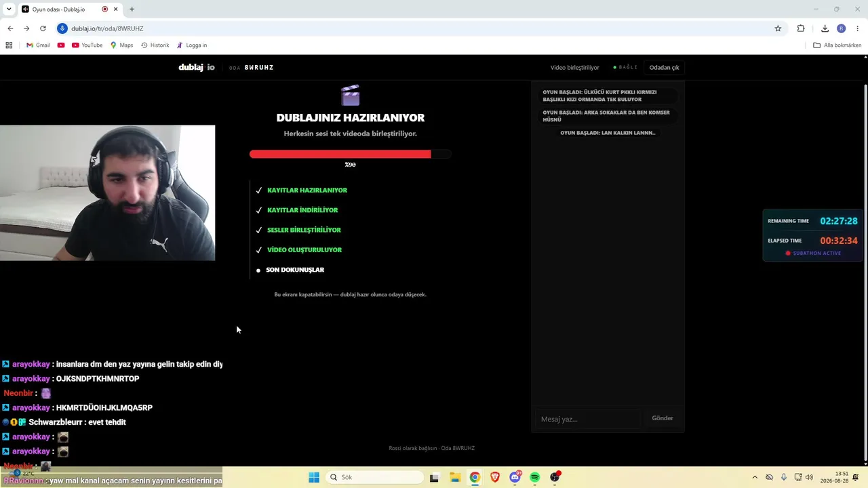The image size is (868, 488).
Task: Open the Brave browser from the taskbar
Action: [x=495, y=477]
